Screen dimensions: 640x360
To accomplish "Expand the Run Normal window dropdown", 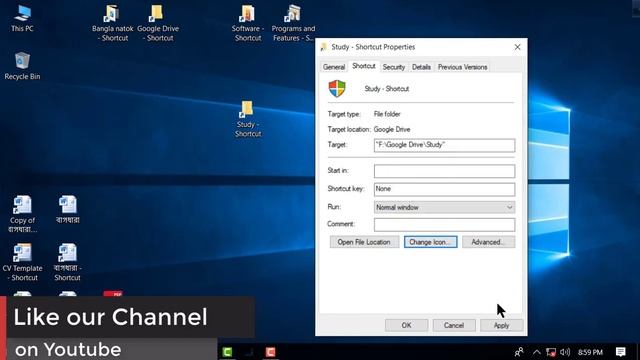I will tap(444, 207).
